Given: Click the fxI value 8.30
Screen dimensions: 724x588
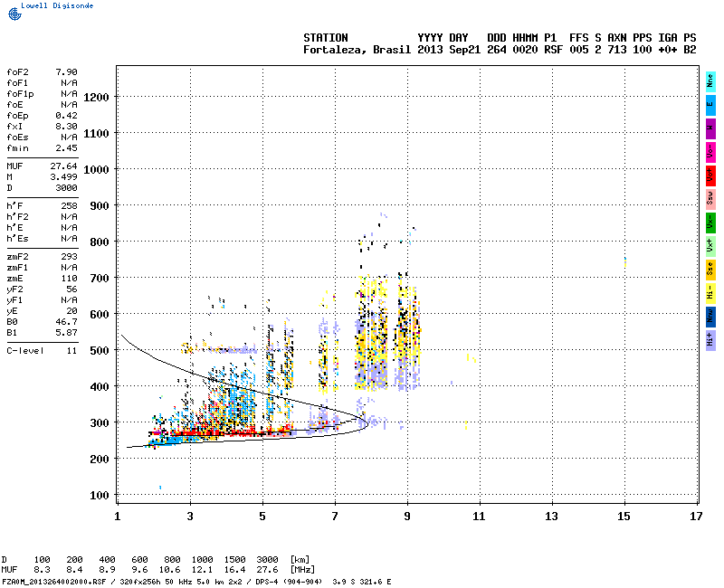Looking at the screenshot, I should coord(66,127).
